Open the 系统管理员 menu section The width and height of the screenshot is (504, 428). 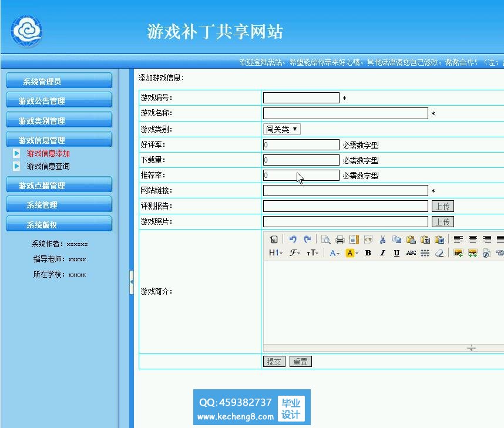pos(59,80)
